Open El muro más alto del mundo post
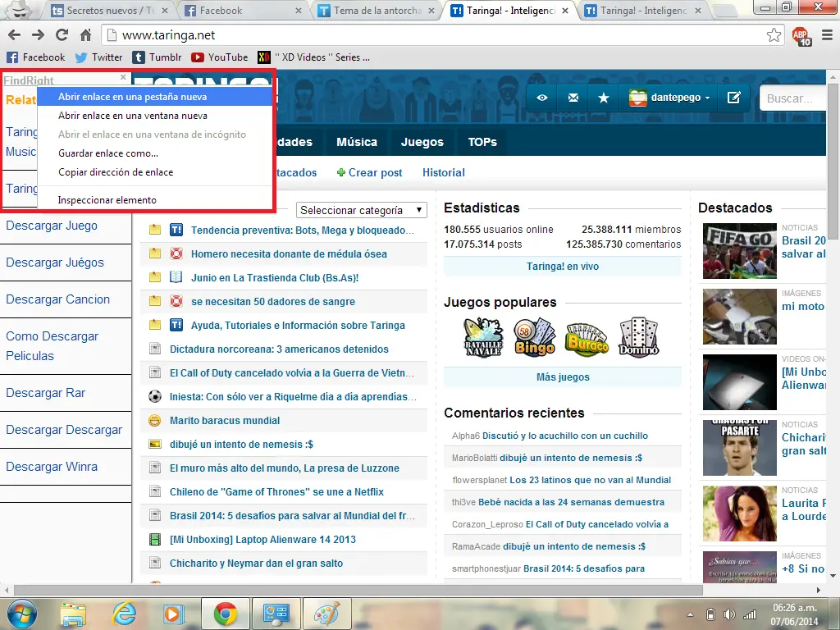 [285, 468]
